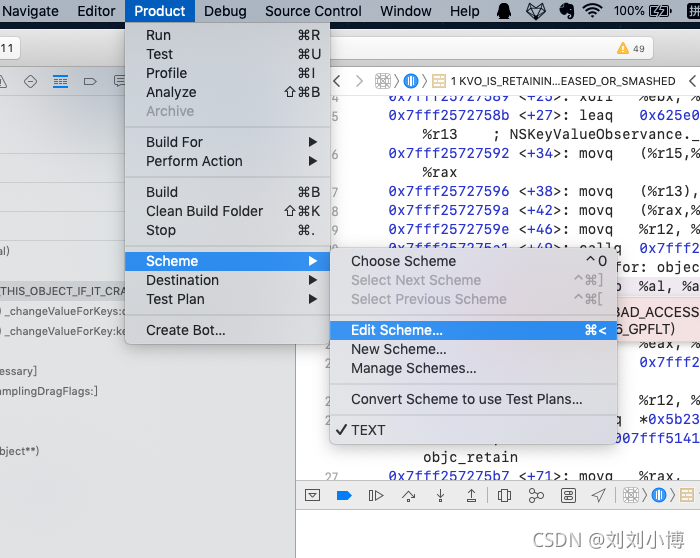700x558 pixels.
Task: Expand the Test Plan submenu
Action: click(228, 299)
